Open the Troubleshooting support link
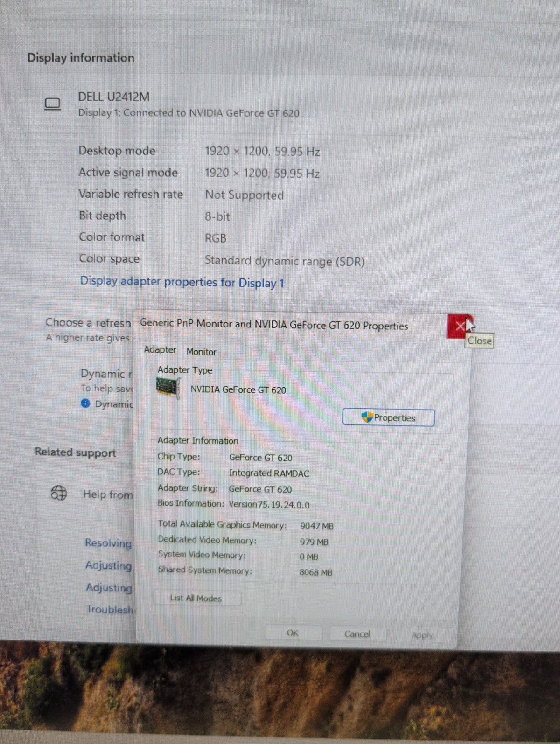 [111, 609]
